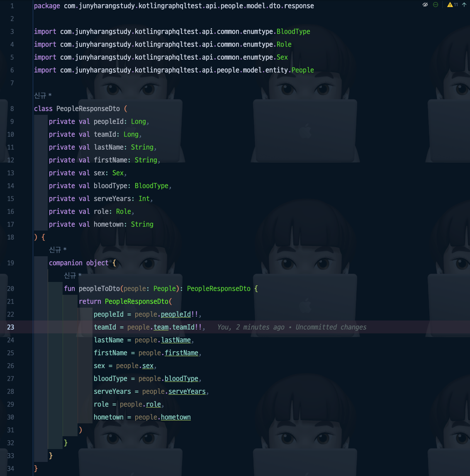Show the 11 warnings via yellow triangle
Image resolution: width=470 pixels, height=476 pixels.
pos(452,5)
